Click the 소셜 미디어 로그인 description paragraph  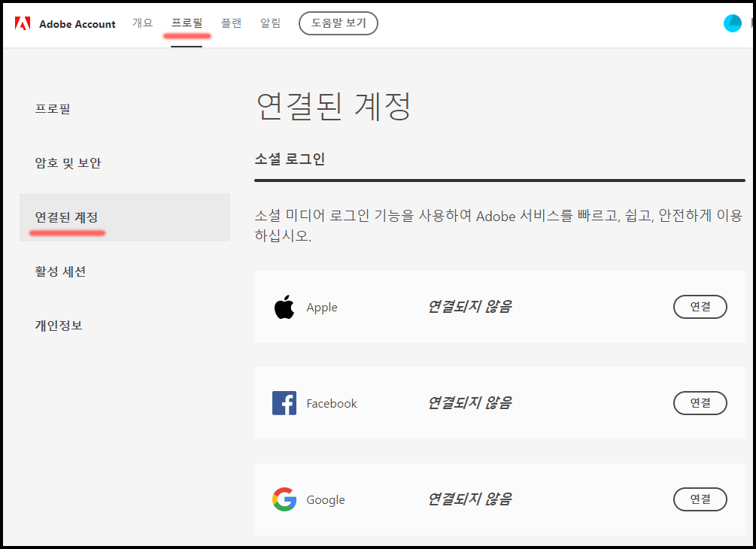point(499,225)
